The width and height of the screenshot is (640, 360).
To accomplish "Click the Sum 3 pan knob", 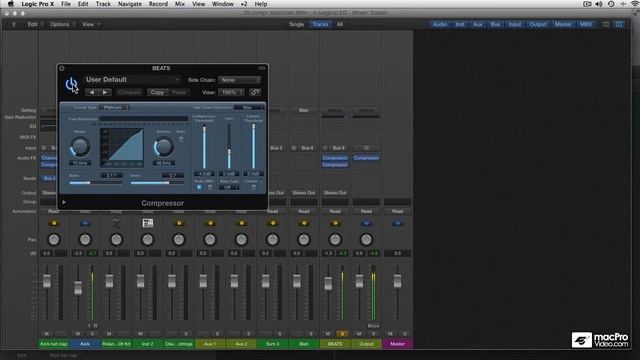I will click(x=273, y=240).
